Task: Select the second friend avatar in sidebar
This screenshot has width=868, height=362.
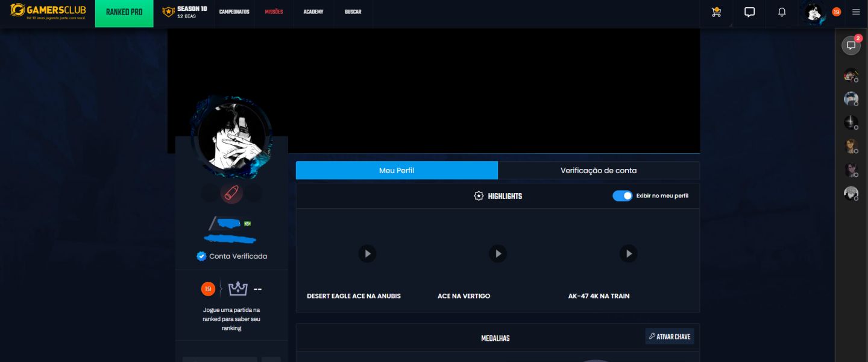Action: [851, 98]
